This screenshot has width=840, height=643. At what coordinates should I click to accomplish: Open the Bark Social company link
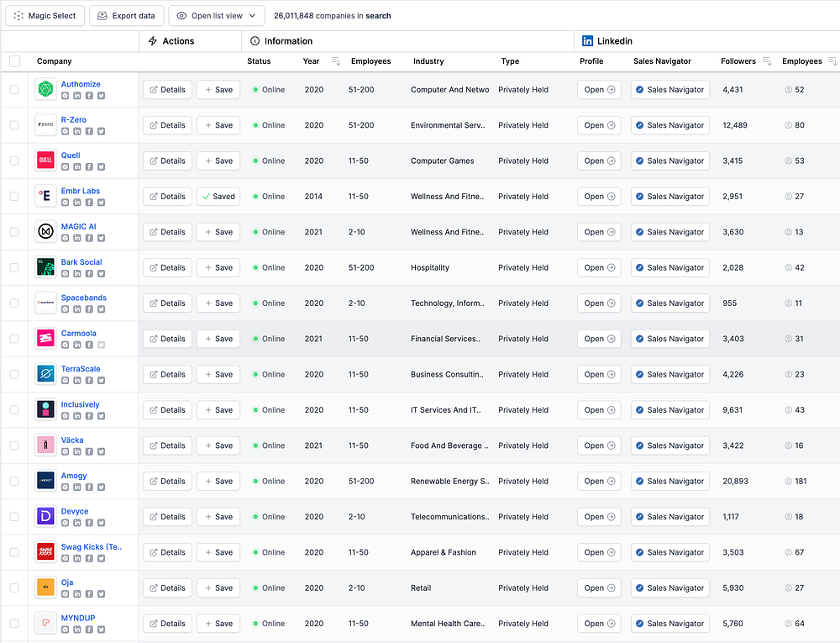pos(81,262)
